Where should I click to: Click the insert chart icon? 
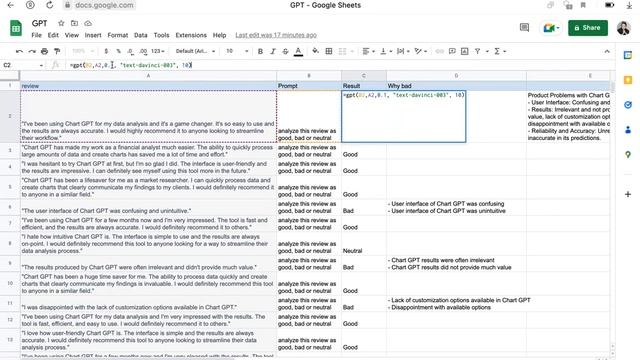464,51
